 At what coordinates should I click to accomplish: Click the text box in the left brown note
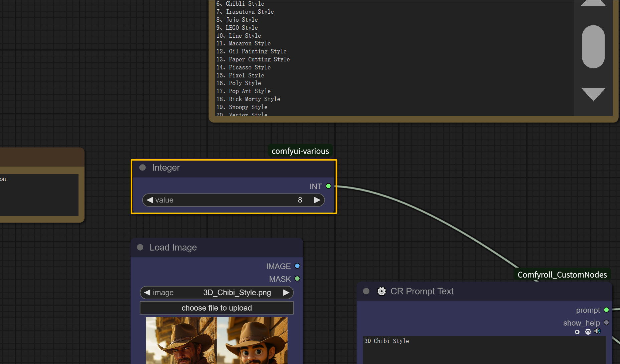coord(39,195)
